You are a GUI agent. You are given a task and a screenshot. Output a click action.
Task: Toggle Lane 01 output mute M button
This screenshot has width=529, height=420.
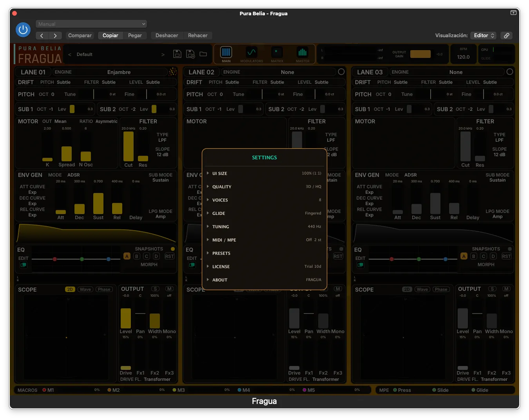(x=169, y=289)
